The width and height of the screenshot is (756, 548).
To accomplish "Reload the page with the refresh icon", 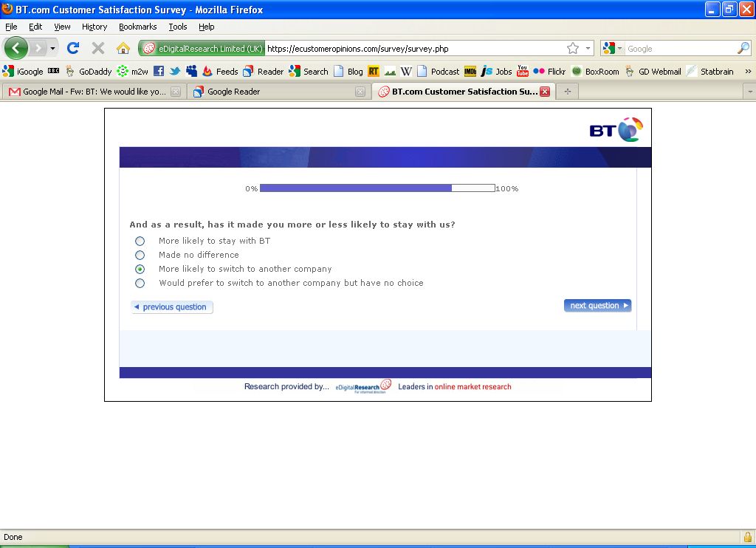I will click(x=72, y=49).
